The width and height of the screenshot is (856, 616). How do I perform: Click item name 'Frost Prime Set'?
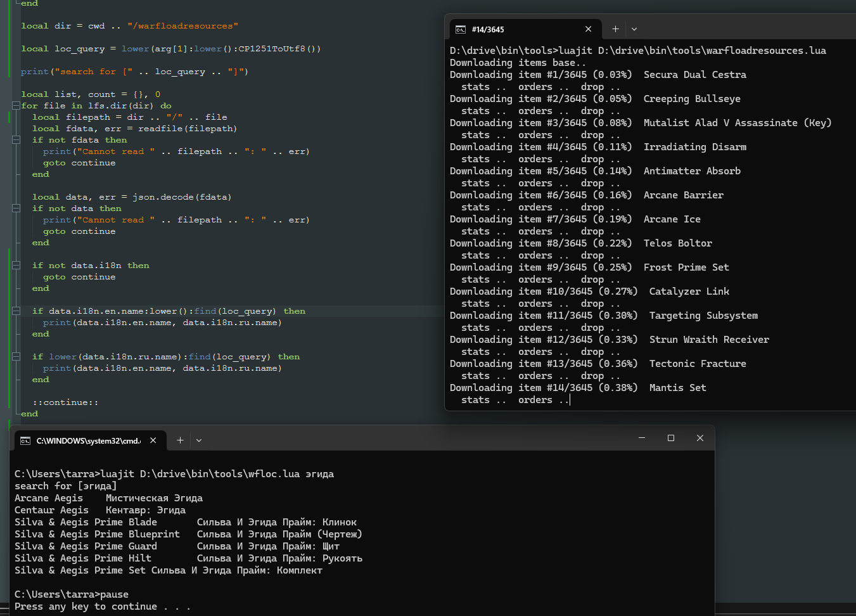tap(686, 267)
